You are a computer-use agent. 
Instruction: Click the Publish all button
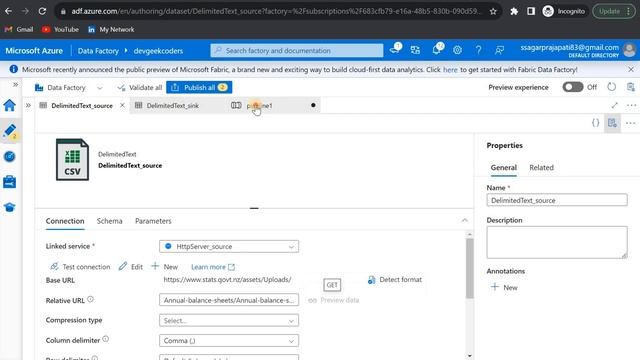point(199,87)
